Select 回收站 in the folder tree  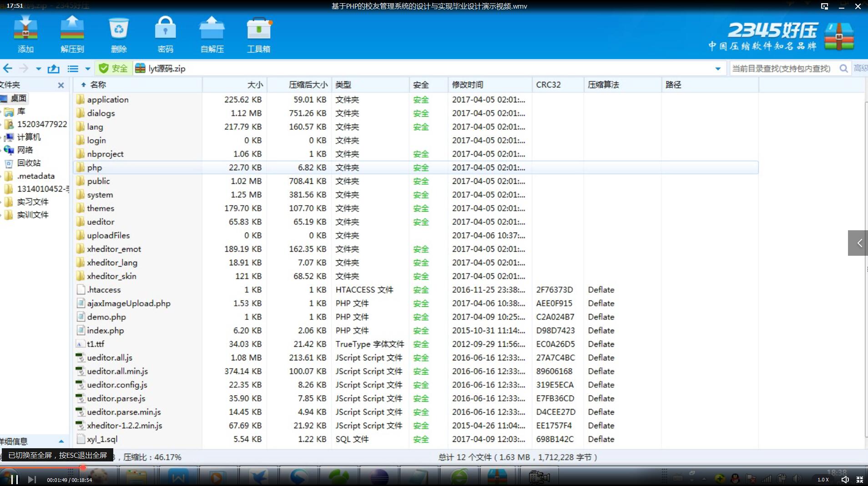[x=29, y=163]
